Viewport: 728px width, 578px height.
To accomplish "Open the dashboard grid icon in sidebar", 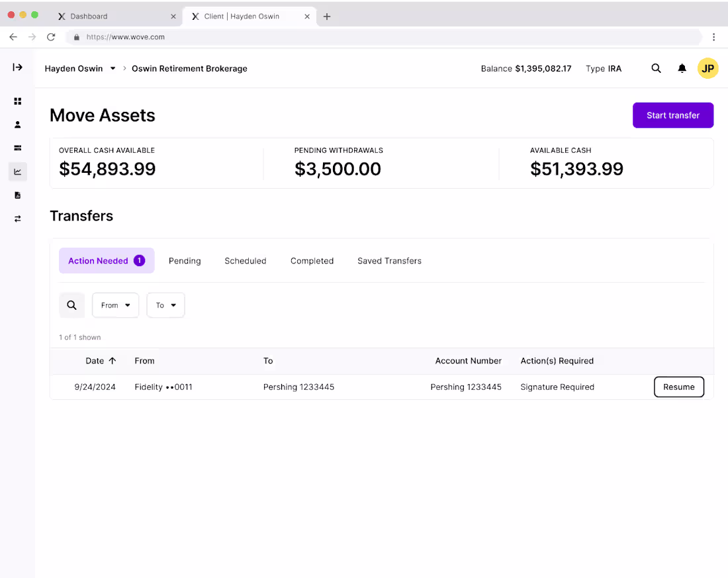I will tap(17, 101).
